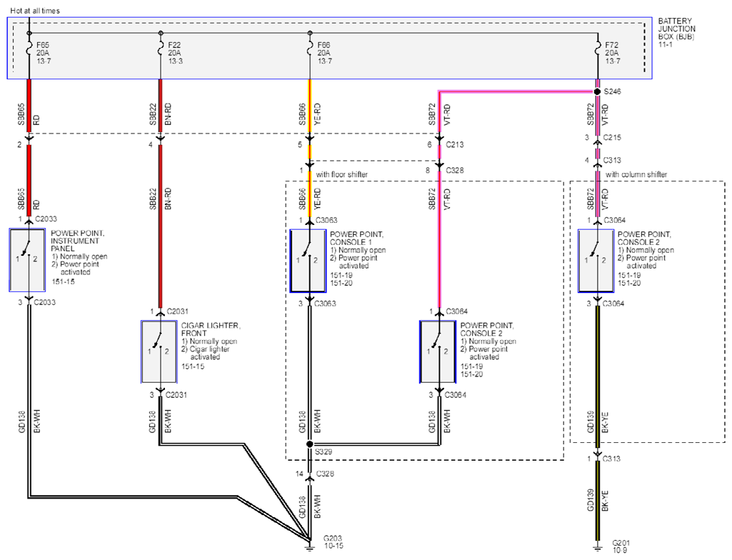
Task: Click the "C3063" label at pin 1
Action: pos(326,221)
